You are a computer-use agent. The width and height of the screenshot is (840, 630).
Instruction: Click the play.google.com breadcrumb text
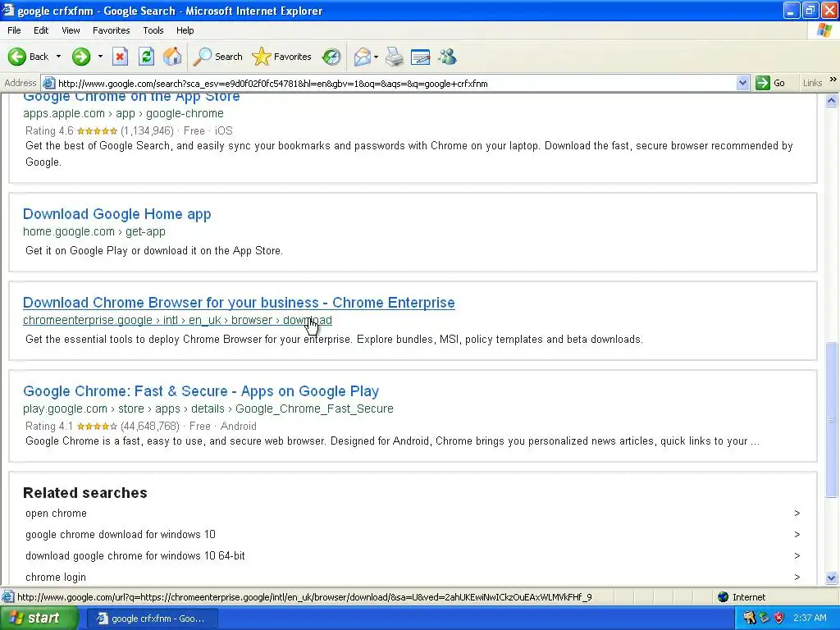(x=208, y=409)
